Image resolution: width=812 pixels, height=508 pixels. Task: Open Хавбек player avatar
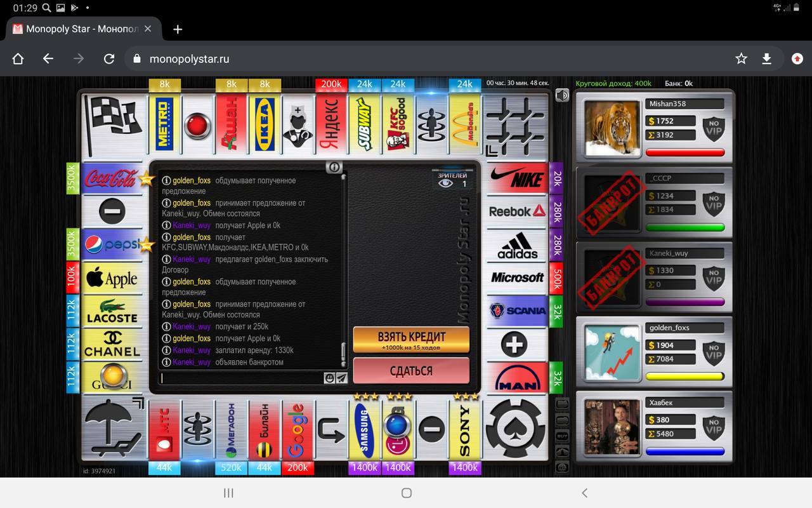pyautogui.click(x=612, y=427)
